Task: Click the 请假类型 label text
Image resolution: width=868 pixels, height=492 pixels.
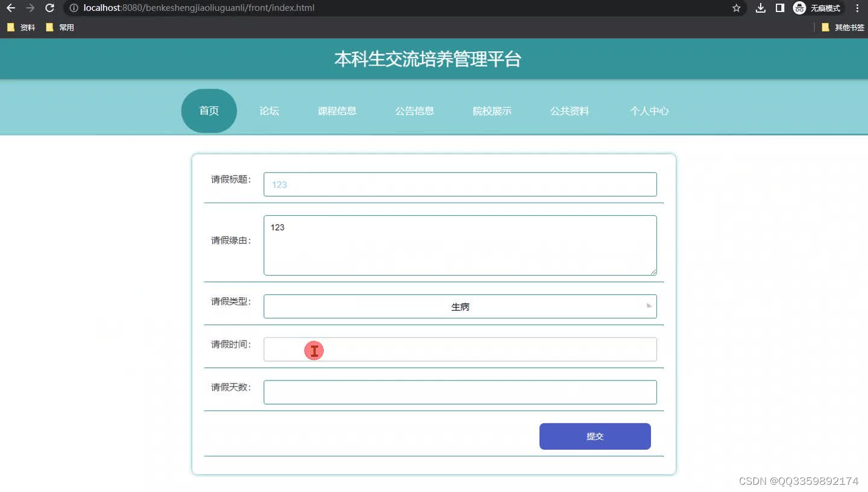Action: (x=231, y=301)
